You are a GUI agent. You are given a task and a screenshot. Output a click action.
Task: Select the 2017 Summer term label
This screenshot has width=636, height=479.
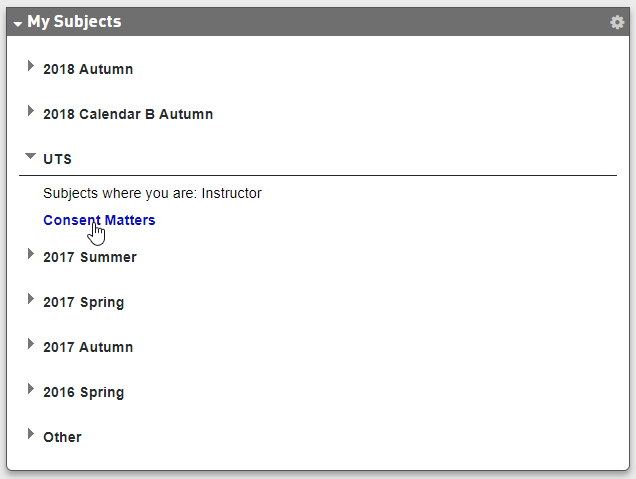click(x=90, y=257)
